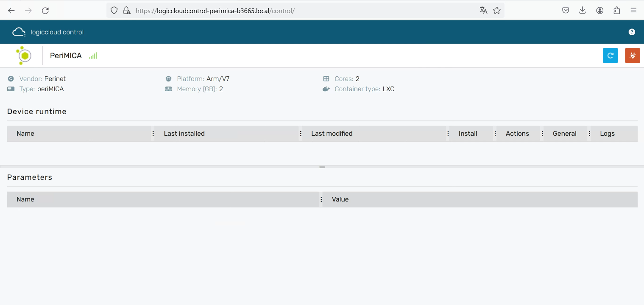Open the help question mark icon

tap(632, 32)
